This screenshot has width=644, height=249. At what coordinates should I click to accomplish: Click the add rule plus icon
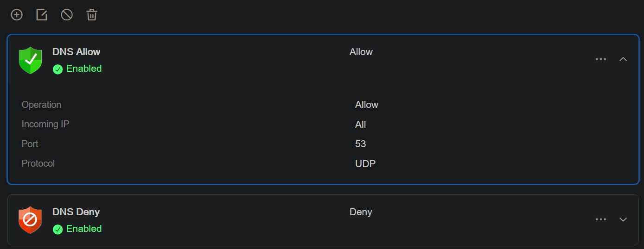coord(17,15)
